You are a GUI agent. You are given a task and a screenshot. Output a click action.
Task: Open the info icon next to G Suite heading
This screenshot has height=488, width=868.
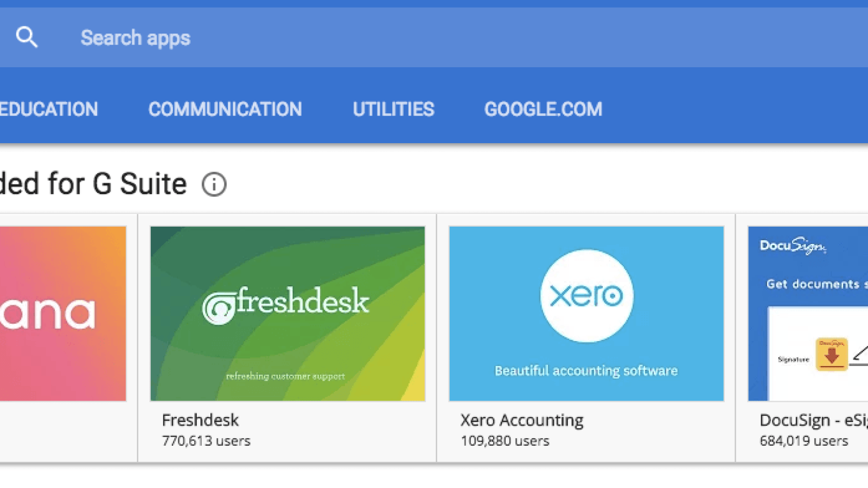click(x=214, y=184)
